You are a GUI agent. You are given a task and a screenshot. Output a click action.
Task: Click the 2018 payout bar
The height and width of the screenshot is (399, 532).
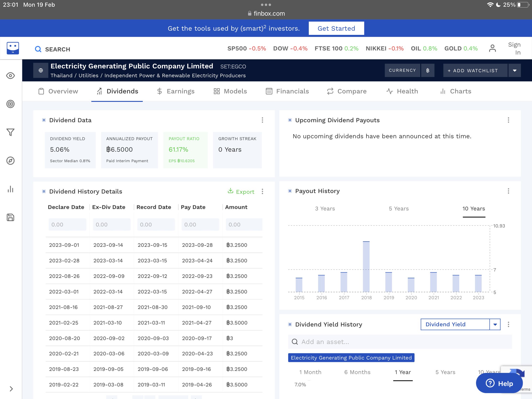tap(366, 266)
